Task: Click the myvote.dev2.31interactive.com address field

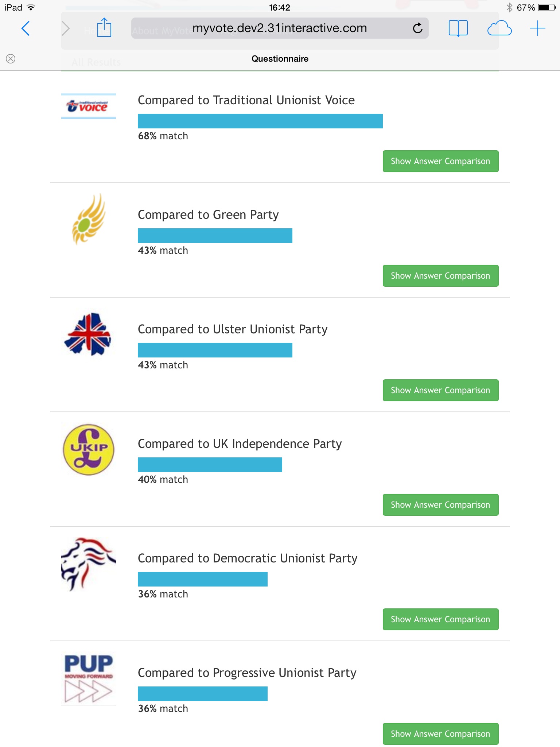Action: coord(279,28)
